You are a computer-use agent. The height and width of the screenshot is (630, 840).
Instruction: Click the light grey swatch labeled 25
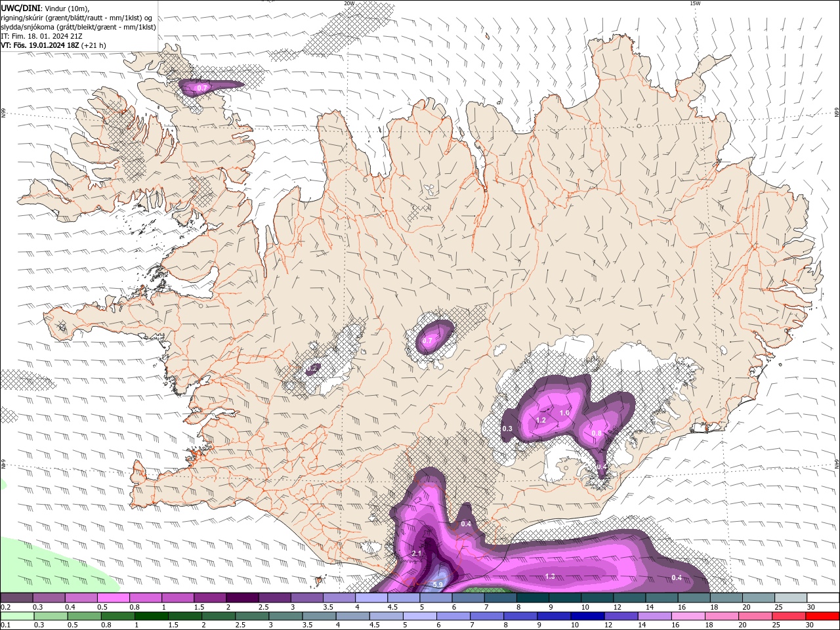tap(791, 598)
